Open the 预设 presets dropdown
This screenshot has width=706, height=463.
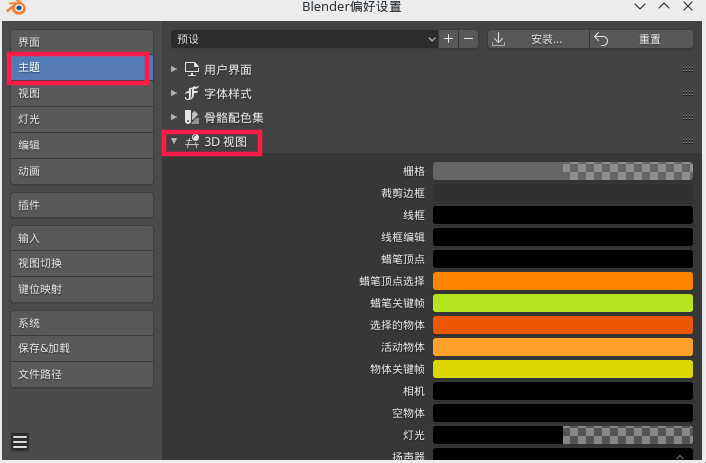(x=304, y=39)
